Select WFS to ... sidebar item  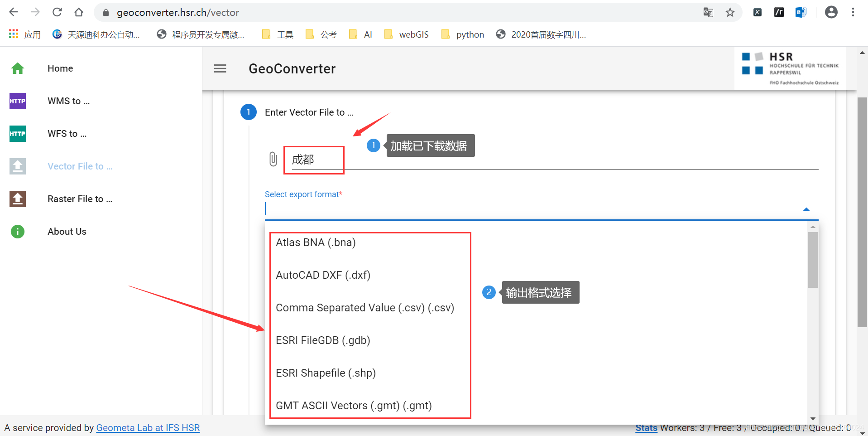pos(67,134)
